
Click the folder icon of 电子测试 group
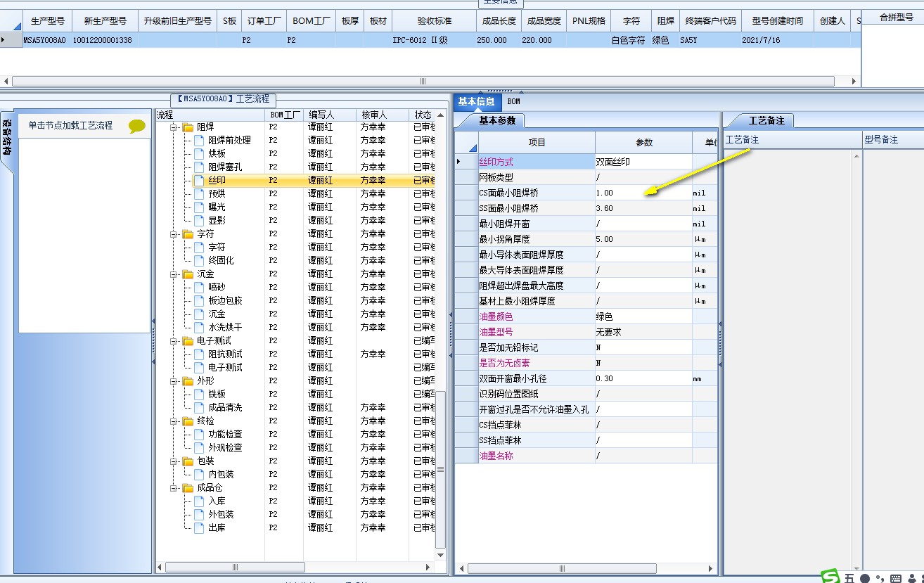[x=188, y=341]
